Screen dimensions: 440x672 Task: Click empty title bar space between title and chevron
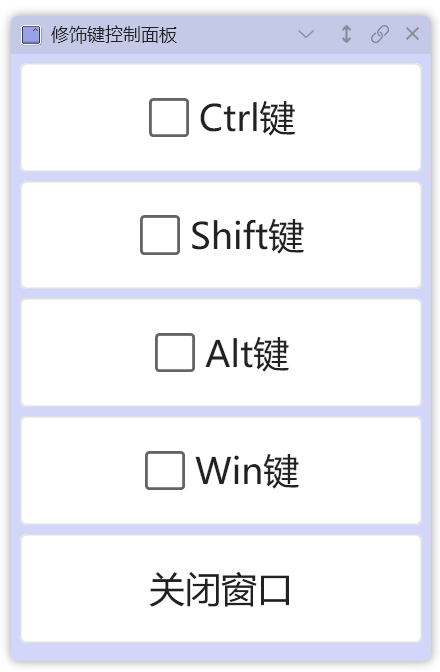pos(237,35)
